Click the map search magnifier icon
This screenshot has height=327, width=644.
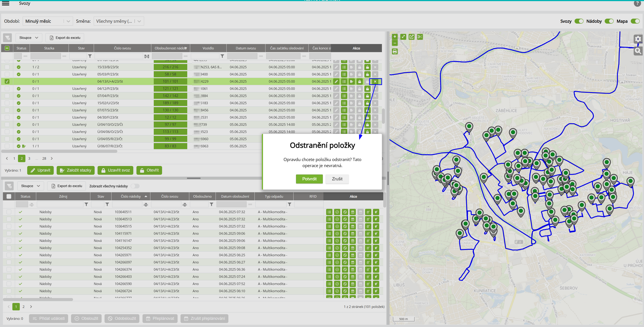pos(638,51)
